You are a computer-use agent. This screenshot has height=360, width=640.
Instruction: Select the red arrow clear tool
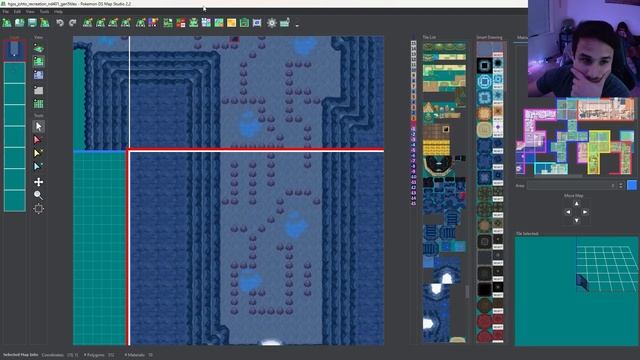pos(38,140)
